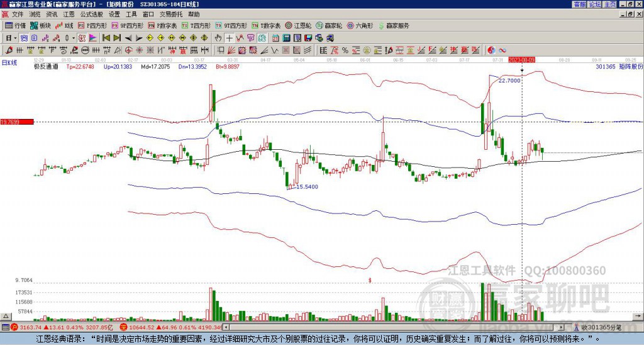Click the right-arrow button beside the volume panel
Image resolution: width=644 pixels, height=345 pixels.
point(639,316)
